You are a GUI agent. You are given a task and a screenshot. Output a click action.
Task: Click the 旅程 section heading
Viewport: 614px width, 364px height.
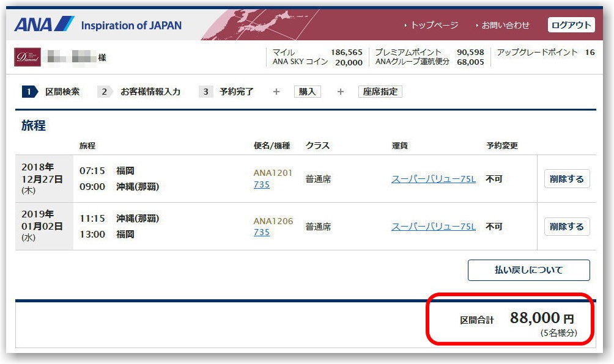33,125
